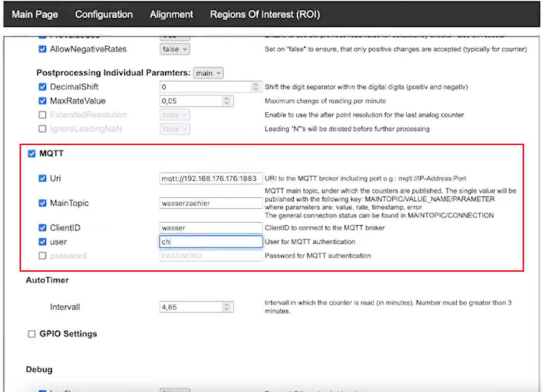Toggle the MaxRateValue checkbox
The image size is (542, 392).
point(43,101)
